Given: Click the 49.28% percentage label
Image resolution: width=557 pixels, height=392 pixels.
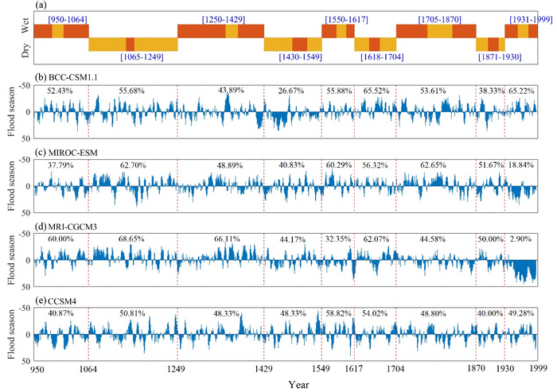Looking at the screenshot, I should pos(521,313).
